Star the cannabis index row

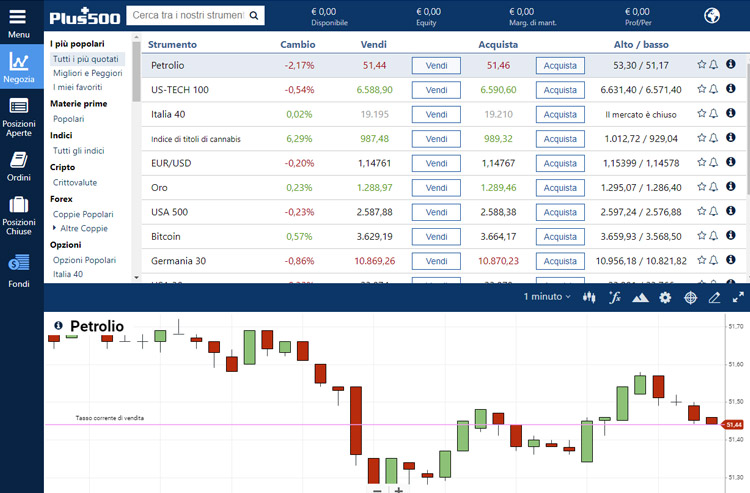[x=701, y=137]
